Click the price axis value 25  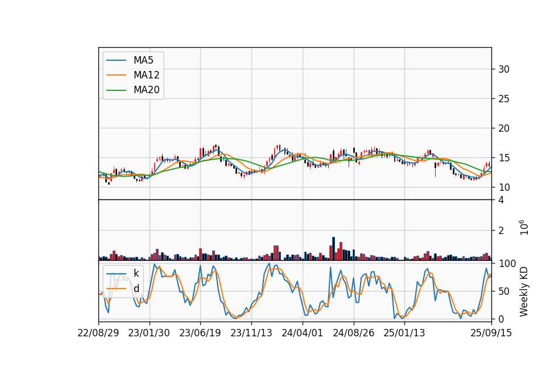click(504, 99)
